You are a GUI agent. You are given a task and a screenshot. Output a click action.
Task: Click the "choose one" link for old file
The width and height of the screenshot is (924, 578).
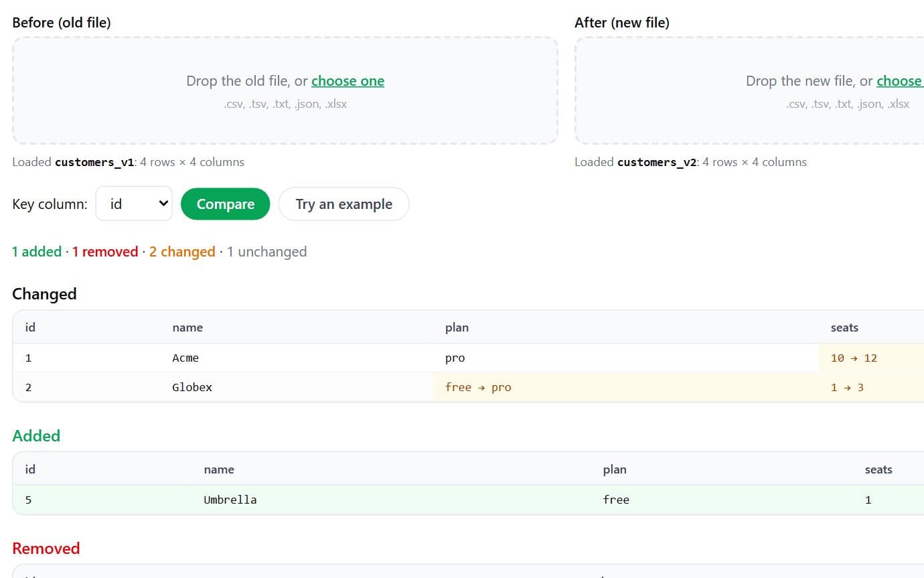coord(348,81)
